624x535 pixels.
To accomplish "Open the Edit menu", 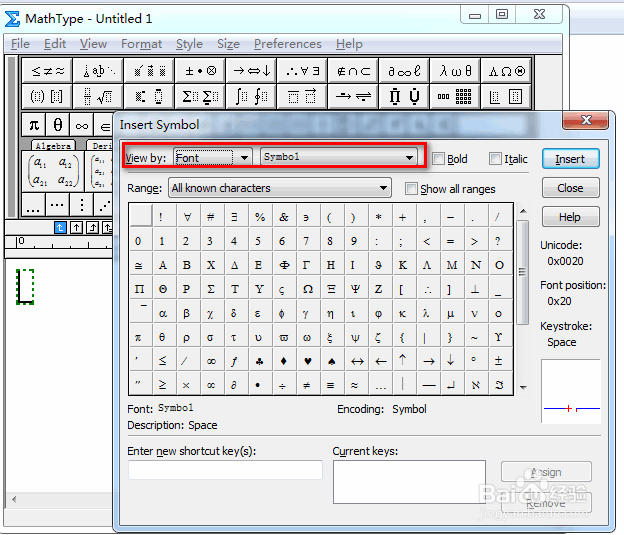I will pyautogui.click(x=55, y=44).
